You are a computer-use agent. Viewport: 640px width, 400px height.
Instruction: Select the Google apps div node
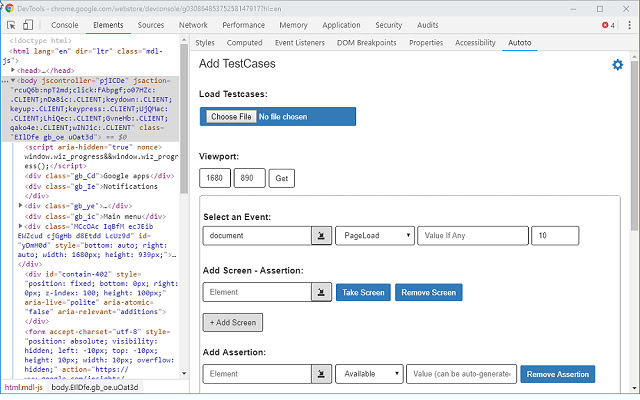tap(99, 176)
